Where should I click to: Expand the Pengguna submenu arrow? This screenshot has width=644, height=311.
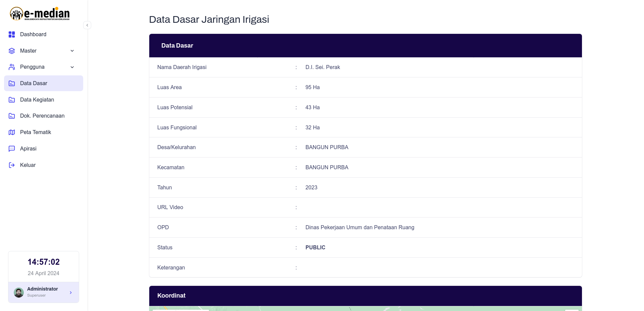click(x=72, y=67)
